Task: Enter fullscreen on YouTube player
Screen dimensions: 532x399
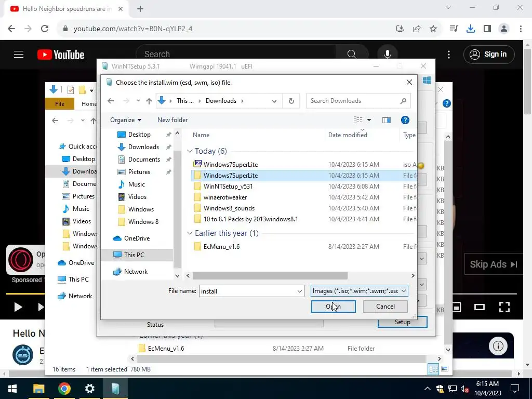Action: pyautogui.click(x=504, y=307)
